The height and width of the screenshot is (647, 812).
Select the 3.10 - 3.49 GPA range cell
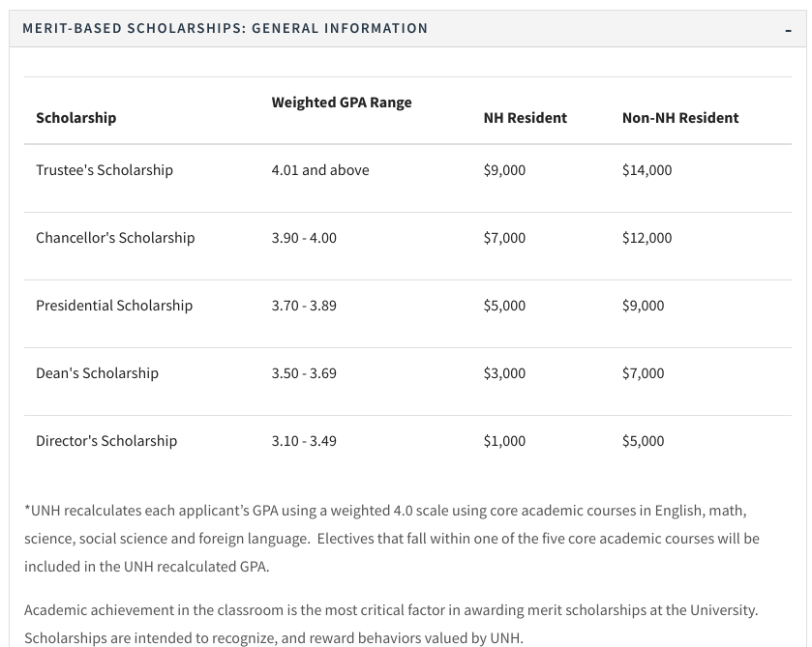(x=304, y=441)
